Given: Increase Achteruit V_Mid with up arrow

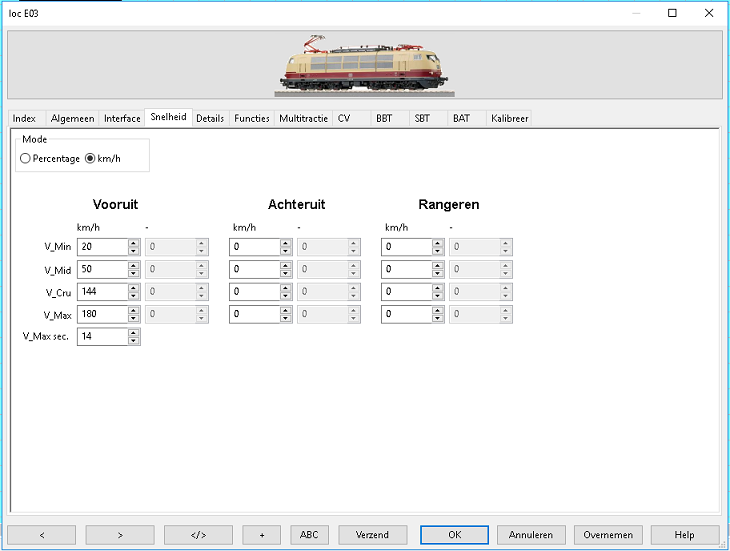Looking at the screenshot, I should (286, 266).
